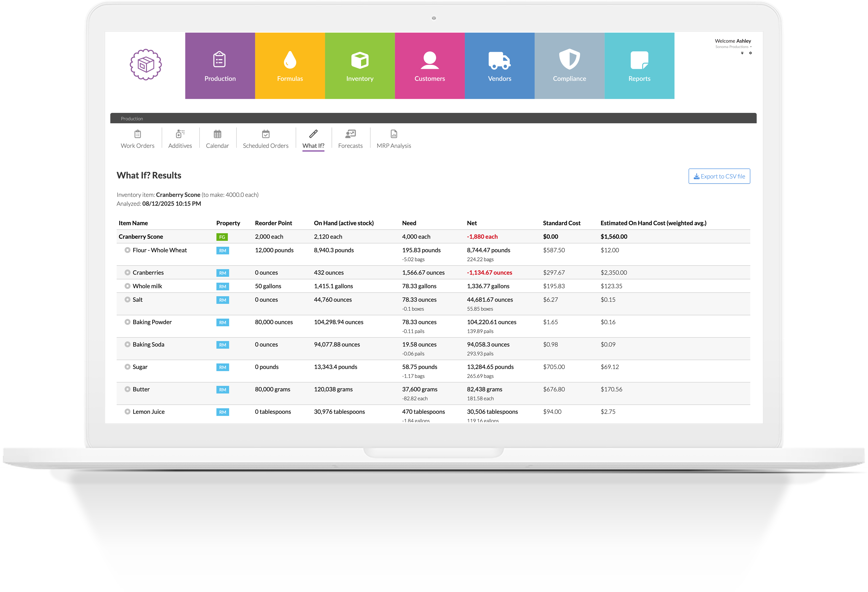Open the Compliance shield tile
868x592 pixels.
tap(569, 66)
